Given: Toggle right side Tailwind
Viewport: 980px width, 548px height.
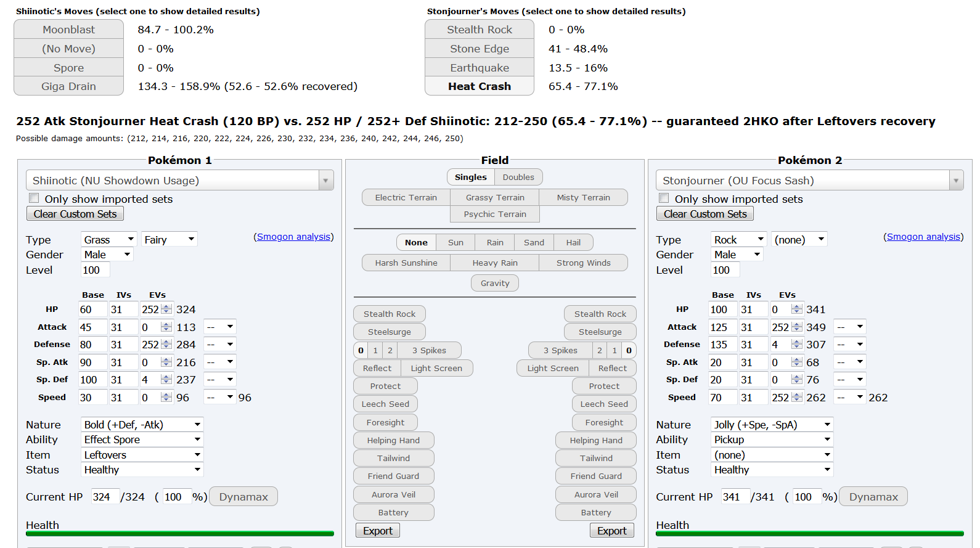Looking at the screenshot, I should click(596, 458).
